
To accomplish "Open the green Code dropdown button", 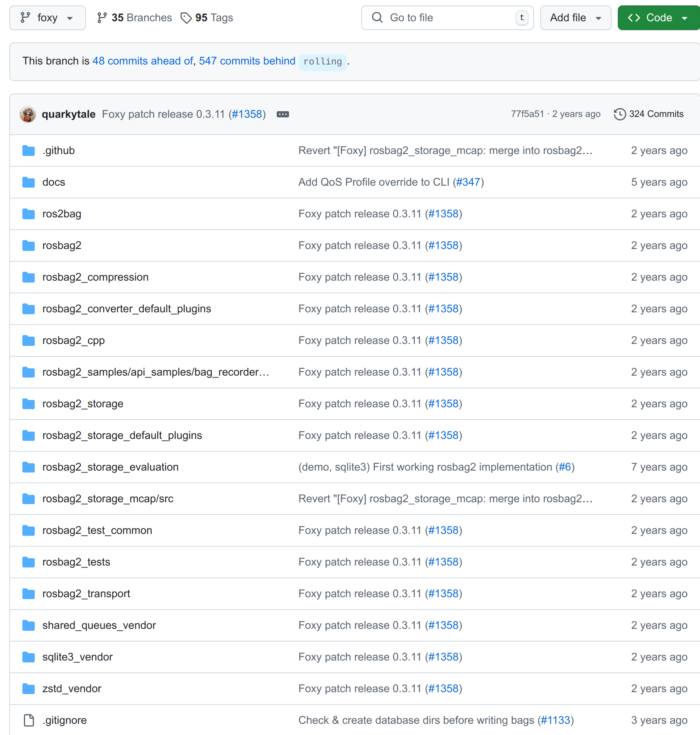I will point(658,18).
